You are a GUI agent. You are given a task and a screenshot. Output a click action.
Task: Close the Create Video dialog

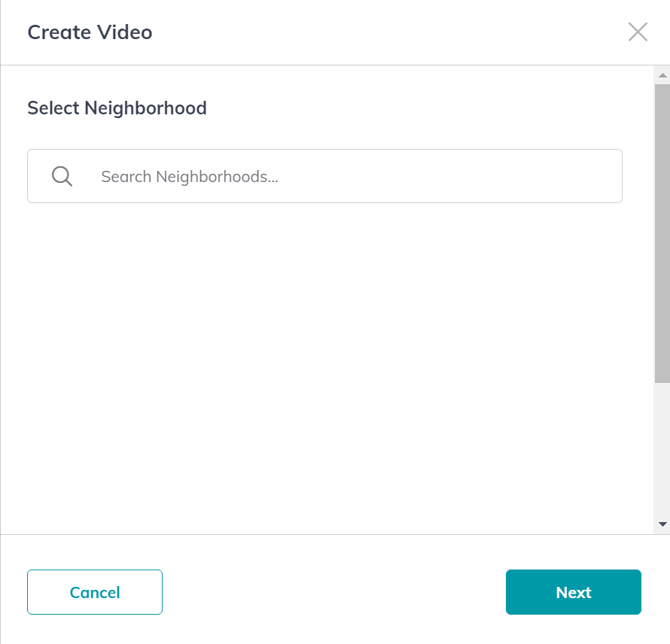pyautogui.click(x=638, y=32)
